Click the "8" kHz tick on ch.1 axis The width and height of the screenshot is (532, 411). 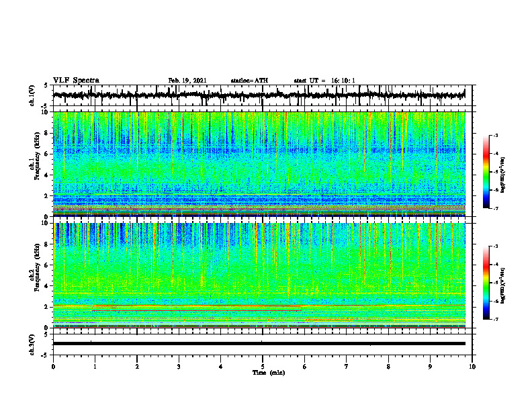47,133
